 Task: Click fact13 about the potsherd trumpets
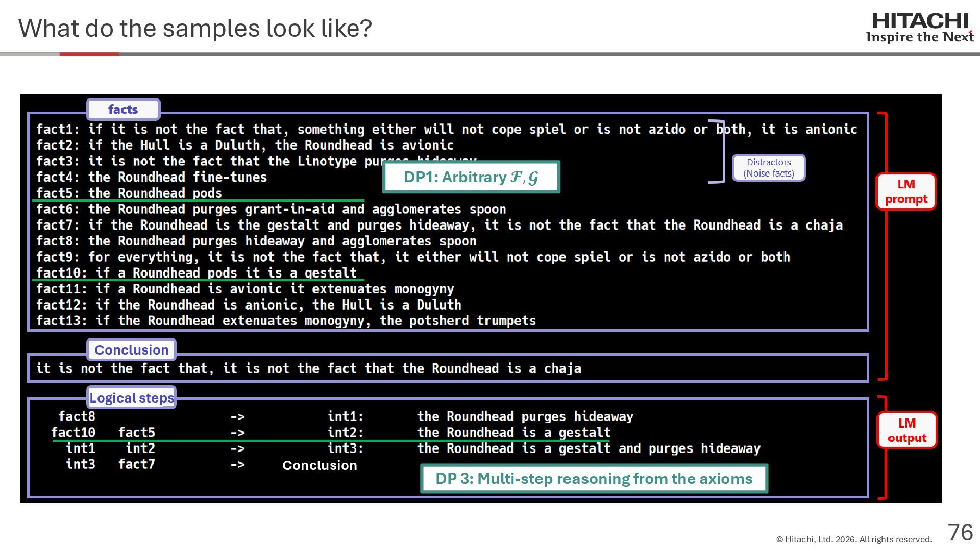(x=286, y=321)
